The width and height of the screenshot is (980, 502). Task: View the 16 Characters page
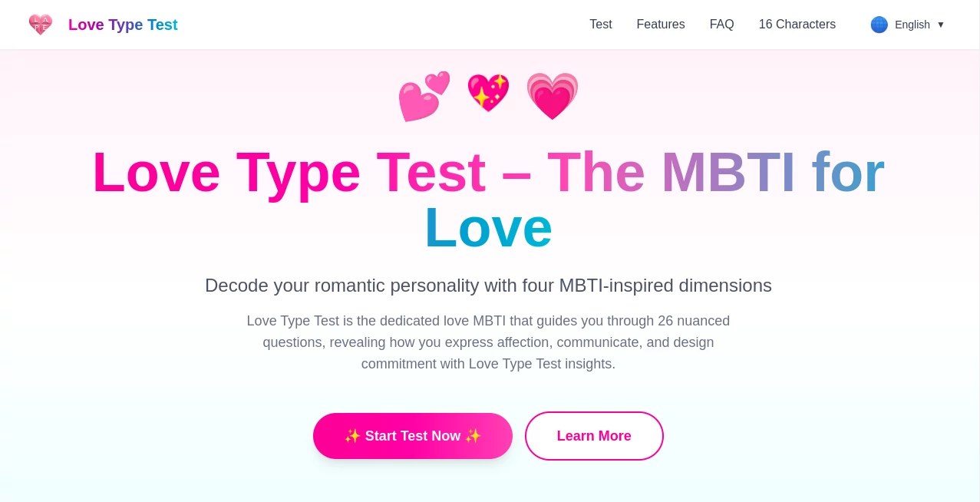pyautogui.click(x=797, y=25)
